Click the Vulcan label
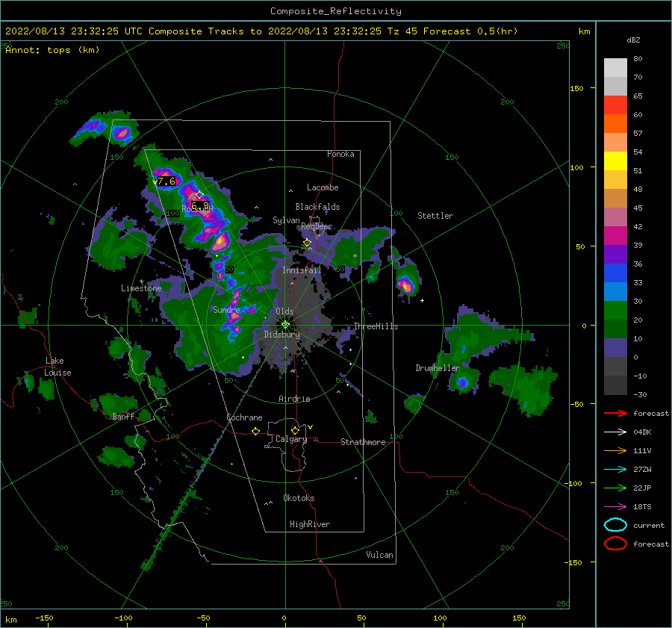 coord(379,555)
